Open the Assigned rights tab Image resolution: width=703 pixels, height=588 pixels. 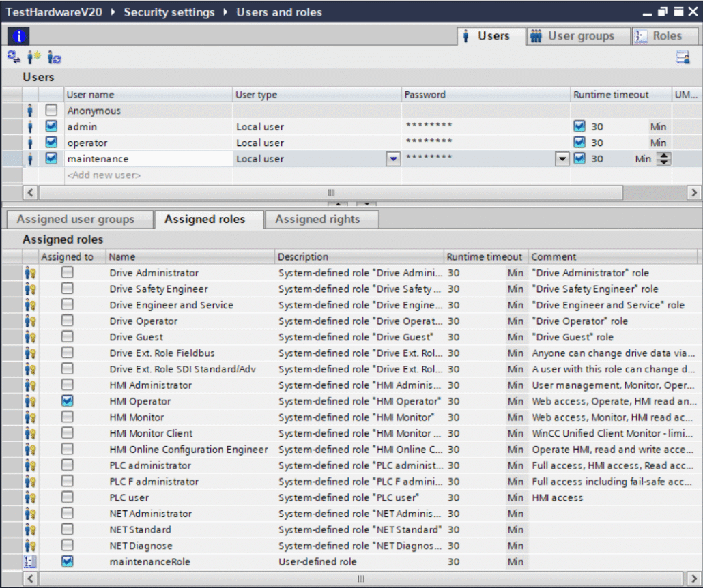point(317,220)
